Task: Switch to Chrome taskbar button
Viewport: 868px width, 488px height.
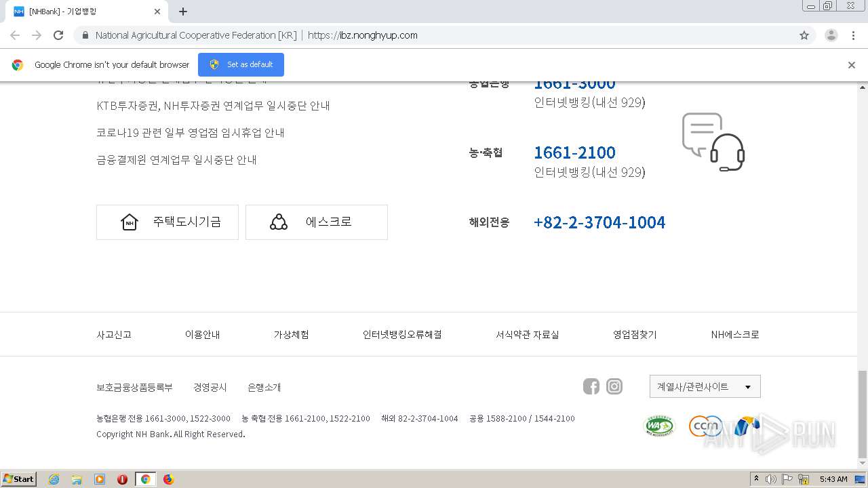Action: 145,479
